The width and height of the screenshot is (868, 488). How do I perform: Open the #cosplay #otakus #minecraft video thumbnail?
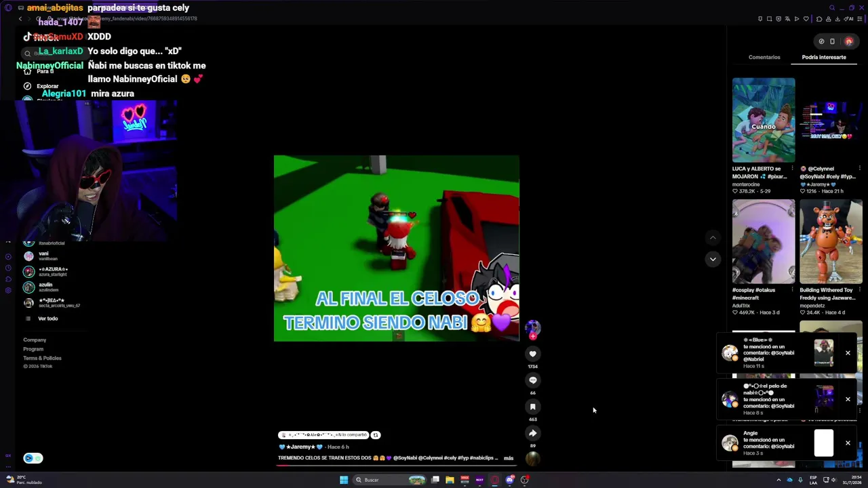(764, 241)
